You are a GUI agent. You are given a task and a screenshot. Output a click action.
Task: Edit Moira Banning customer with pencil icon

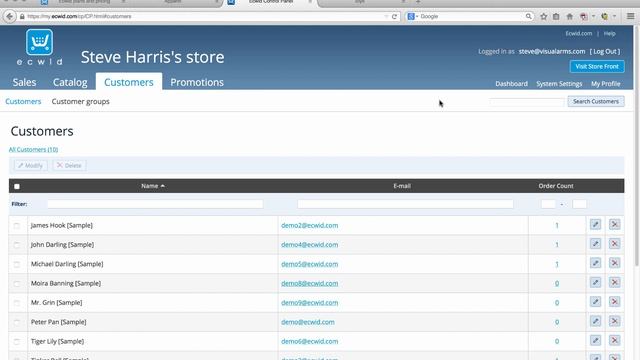595,282
